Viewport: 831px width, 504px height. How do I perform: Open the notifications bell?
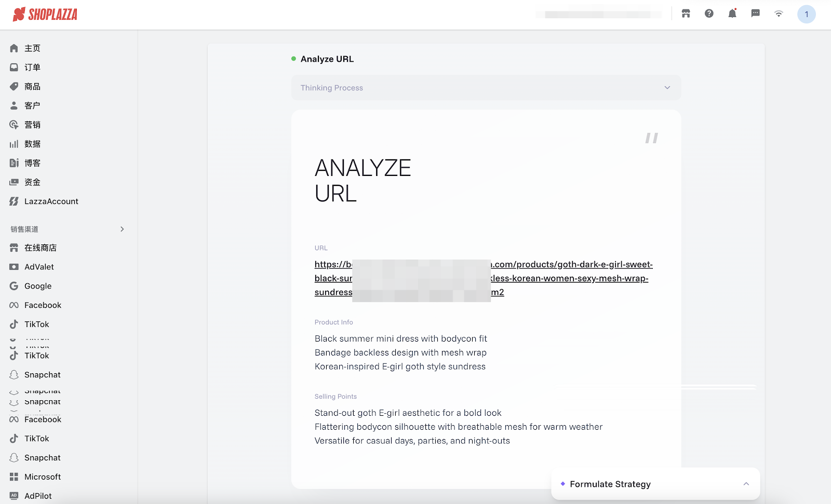point(732,13)
